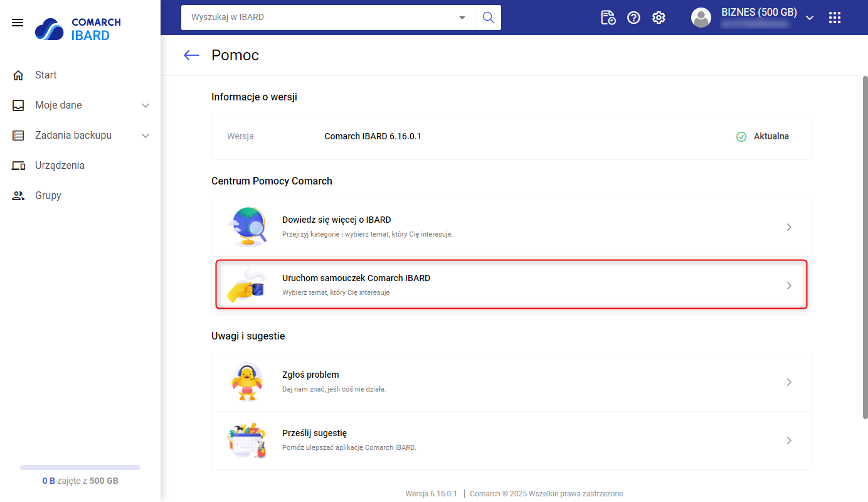868x502 pixels.
Task: Click the Wersja label
Action: [240, 136]
